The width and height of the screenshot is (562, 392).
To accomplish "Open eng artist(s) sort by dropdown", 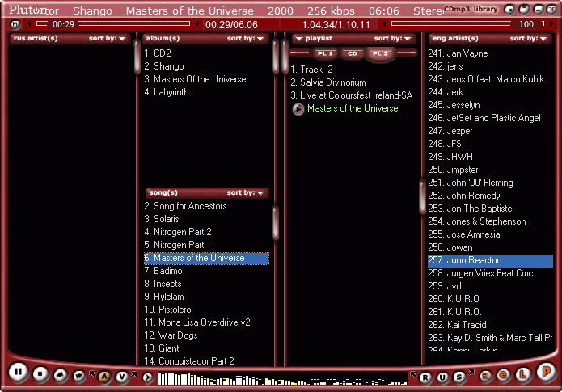I will 528,38.
